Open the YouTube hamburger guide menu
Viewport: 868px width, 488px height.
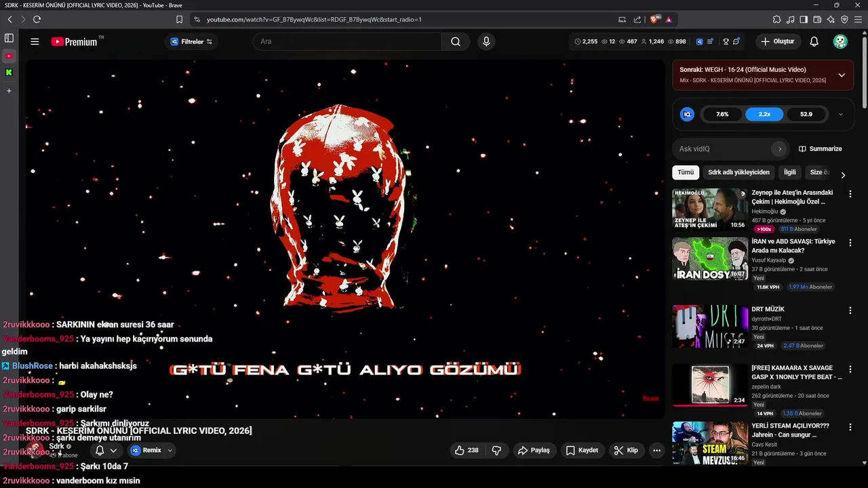(x=35, y=41)
